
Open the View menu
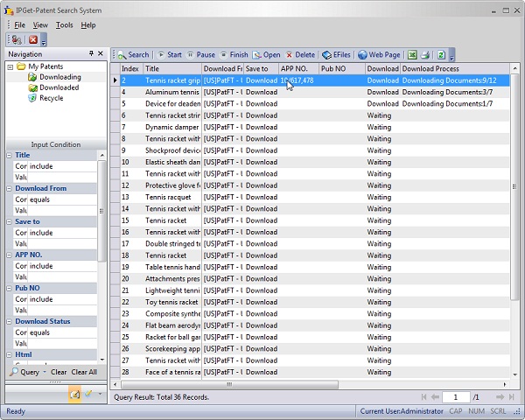coord(40,25)
